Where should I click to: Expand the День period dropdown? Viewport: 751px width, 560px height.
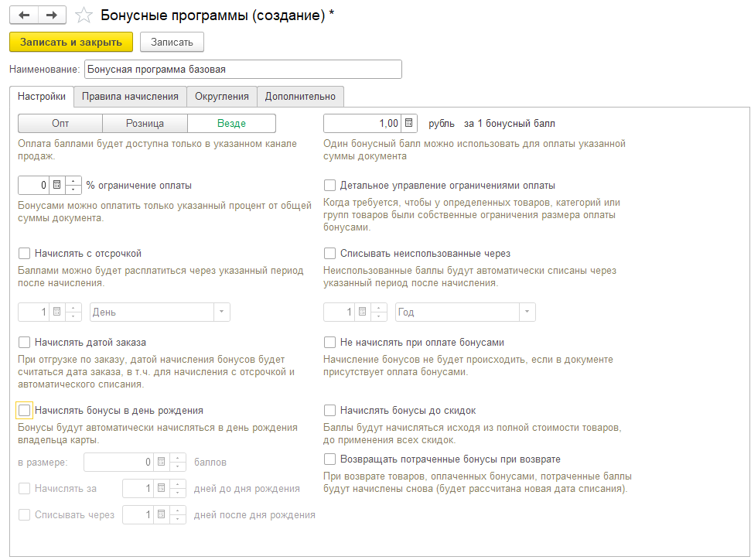coord(221,312)
